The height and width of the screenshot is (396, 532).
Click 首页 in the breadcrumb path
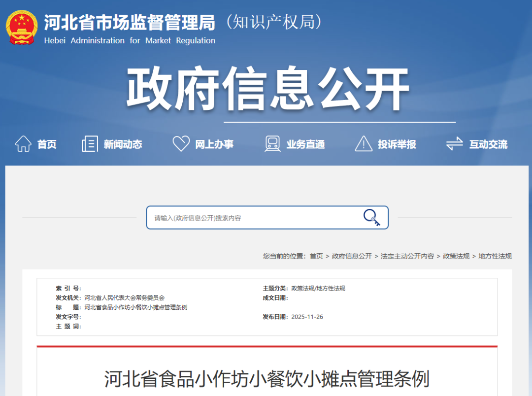point(316,256)
